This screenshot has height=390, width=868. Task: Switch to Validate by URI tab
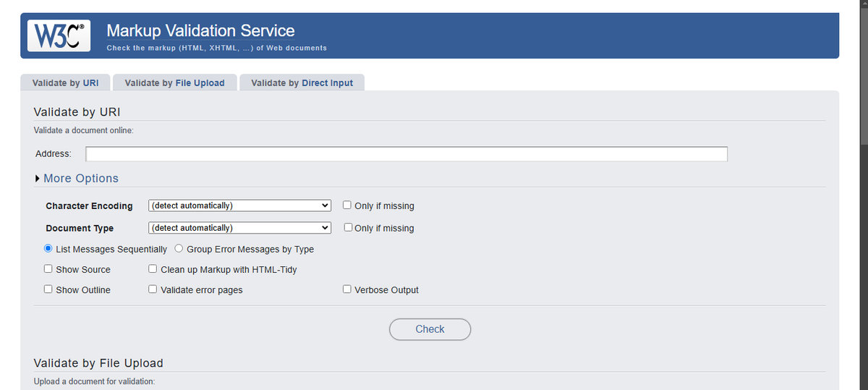coord(65,82)
